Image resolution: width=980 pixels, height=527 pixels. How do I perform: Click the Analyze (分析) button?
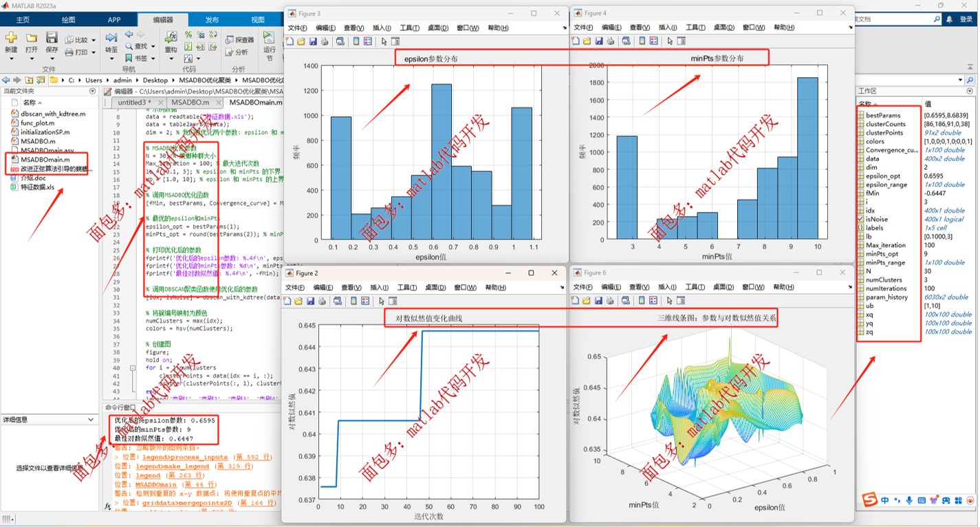(x=237, y=52)
